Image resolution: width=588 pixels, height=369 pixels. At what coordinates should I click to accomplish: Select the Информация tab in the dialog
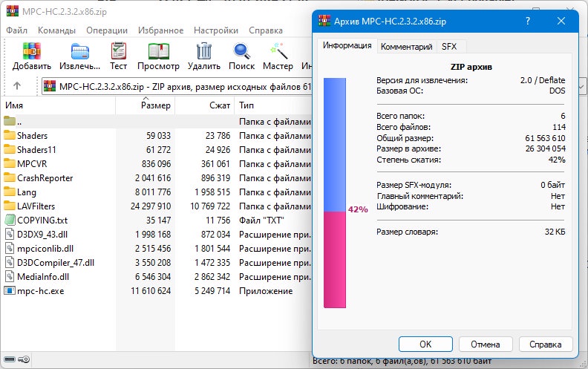tap(347, 45)
